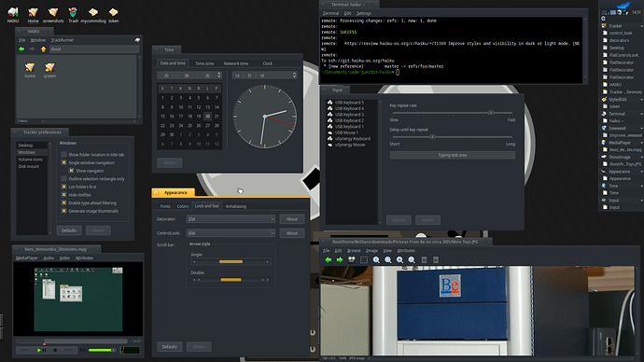Toggle List folders first checkbox
The height and width of the screenshot is (362, 644).
63,187
